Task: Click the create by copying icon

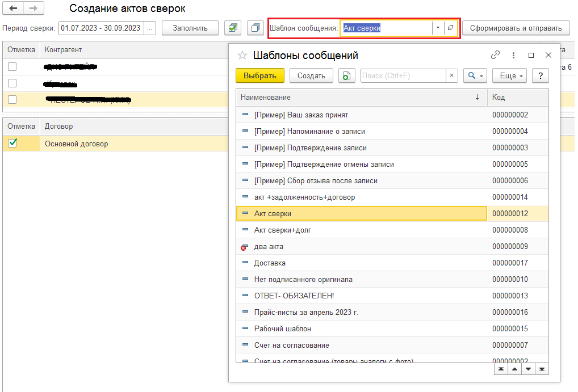Action: [346, 75]
